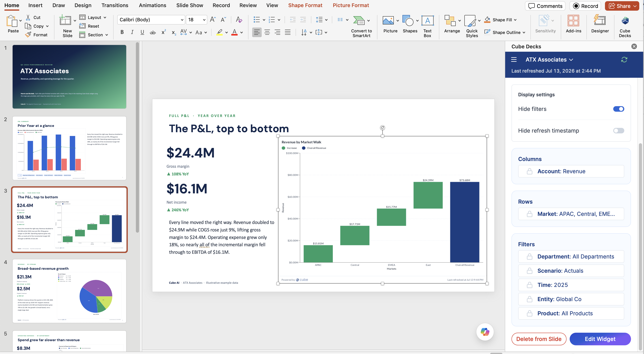Open the Slide Show tab

pos(189,5)
